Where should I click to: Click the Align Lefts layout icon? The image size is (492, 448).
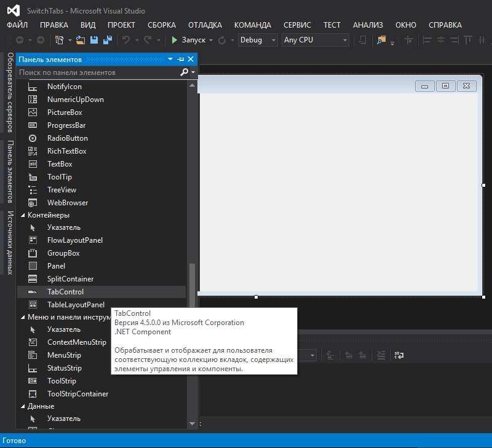coord(427,40)
